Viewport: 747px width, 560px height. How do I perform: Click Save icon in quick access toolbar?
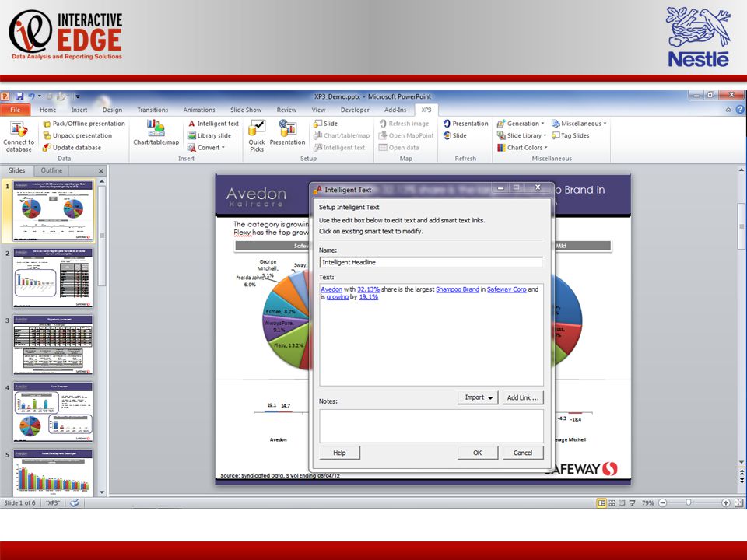pos(19,96)
